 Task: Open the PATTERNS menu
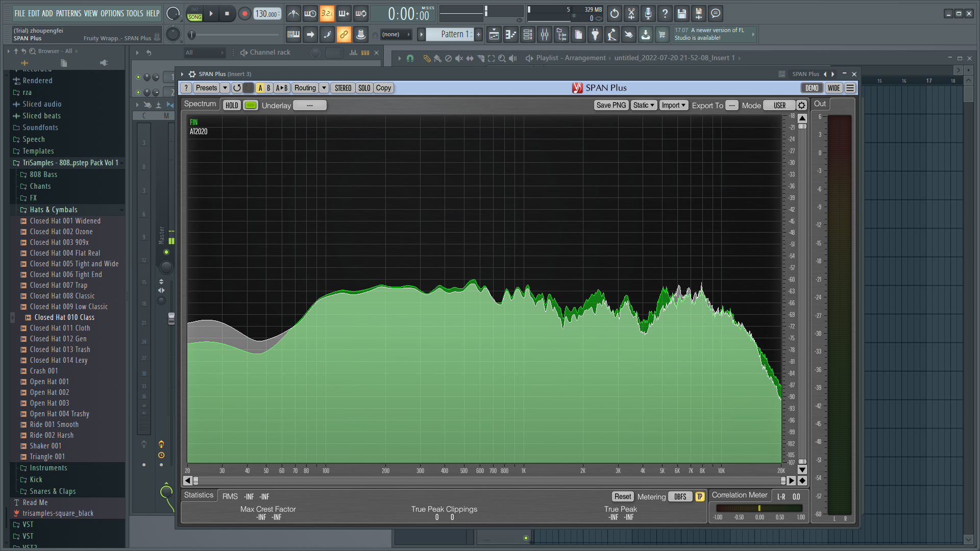[69, 14]
